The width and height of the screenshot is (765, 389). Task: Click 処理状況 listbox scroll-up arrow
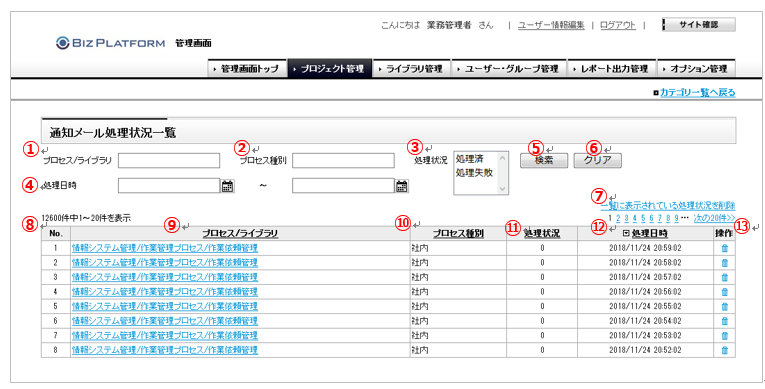coord(503,157)
